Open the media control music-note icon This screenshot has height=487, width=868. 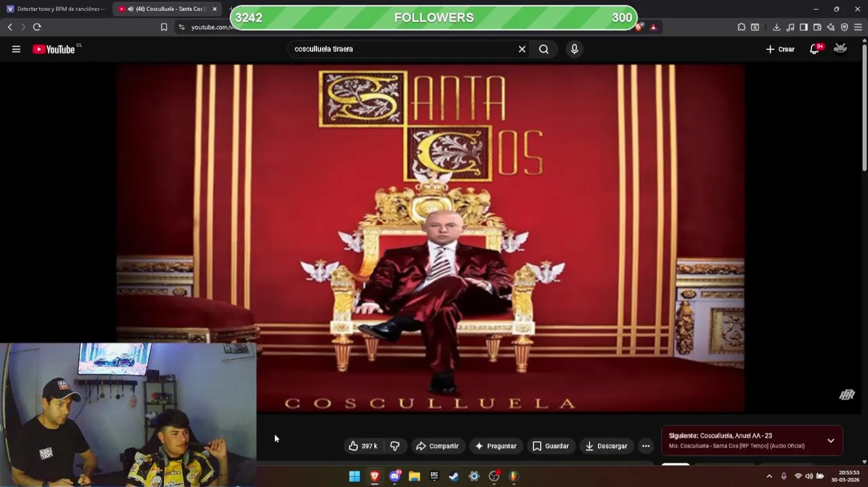[790, 27]
